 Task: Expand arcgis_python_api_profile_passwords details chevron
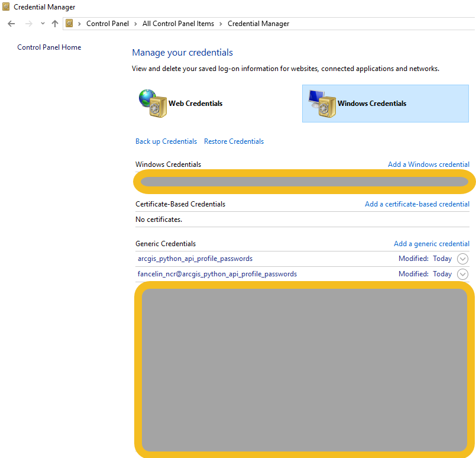point(462,259)
